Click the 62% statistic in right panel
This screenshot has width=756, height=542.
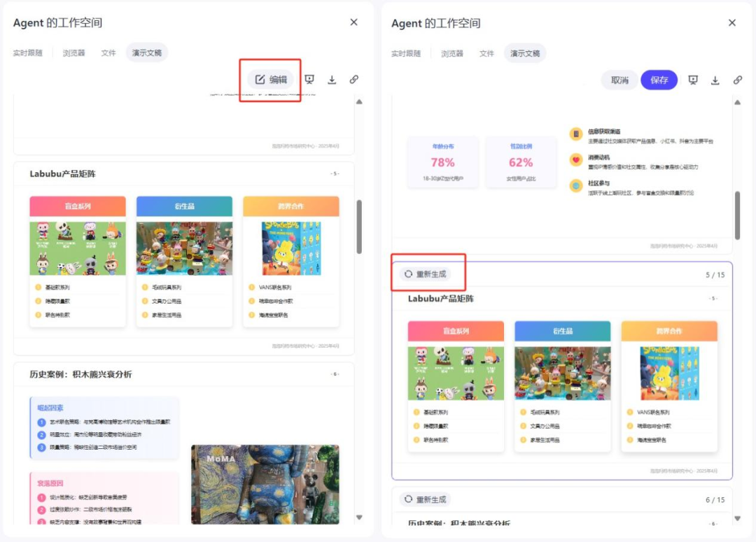point(521,162)
